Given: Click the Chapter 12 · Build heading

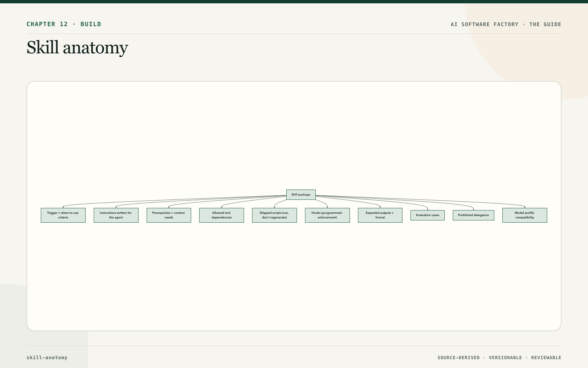Looking at the screenshot, I should [x=64, y=24].
